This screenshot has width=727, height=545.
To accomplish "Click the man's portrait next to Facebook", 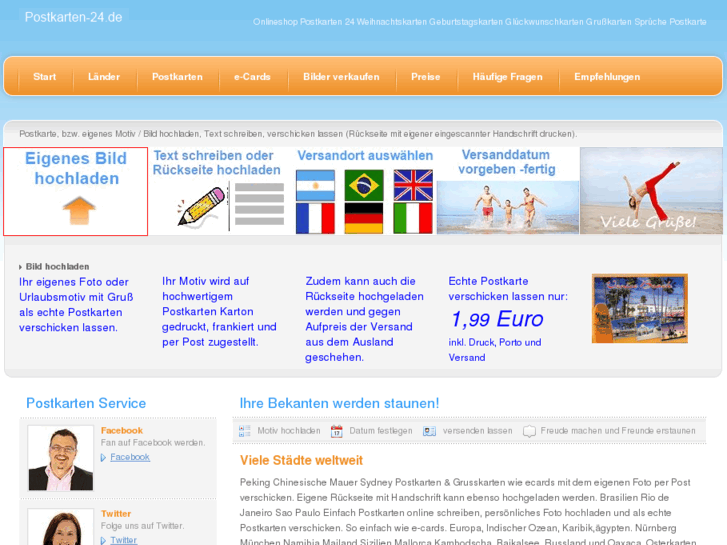I will (x=61, y=458).
